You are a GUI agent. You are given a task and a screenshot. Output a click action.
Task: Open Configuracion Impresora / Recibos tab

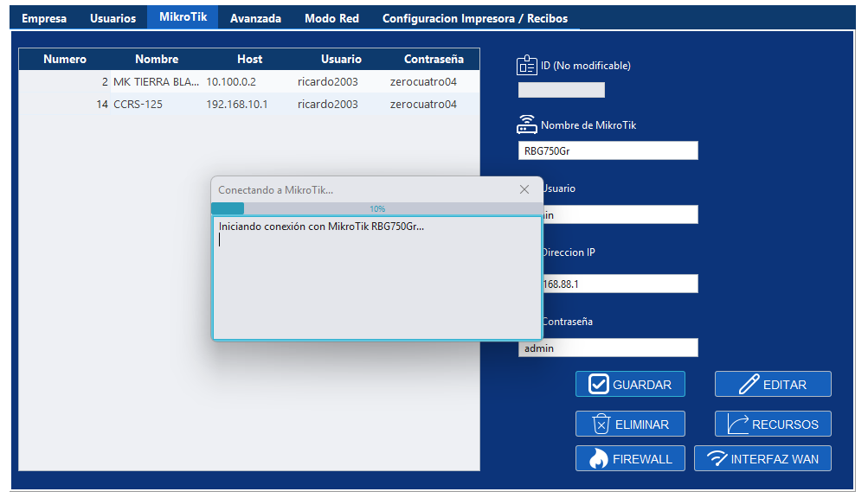tap(475, 18)
